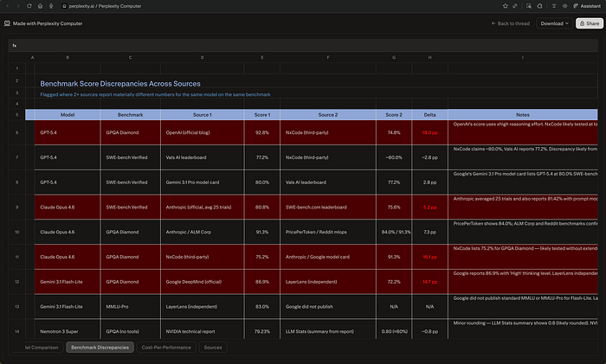
Task: Select column E header
Action: pos(262,58)
